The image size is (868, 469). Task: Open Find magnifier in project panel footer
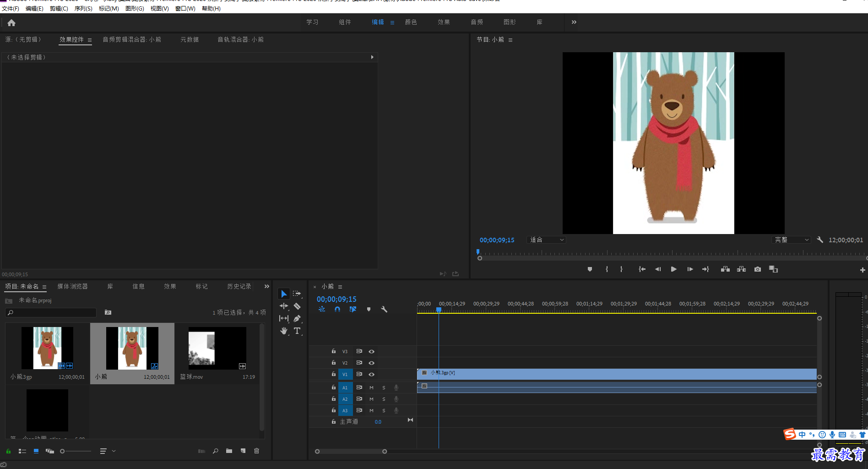(x=215, y=451)
